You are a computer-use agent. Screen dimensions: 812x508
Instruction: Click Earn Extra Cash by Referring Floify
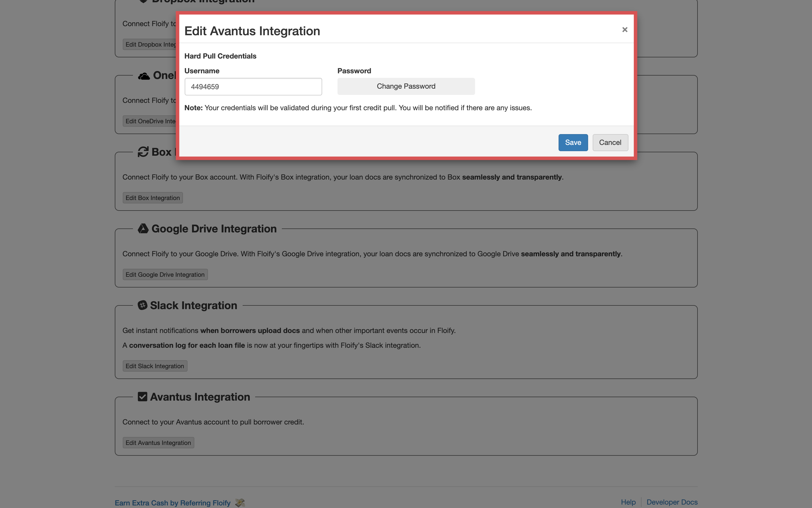click(172, 503)
